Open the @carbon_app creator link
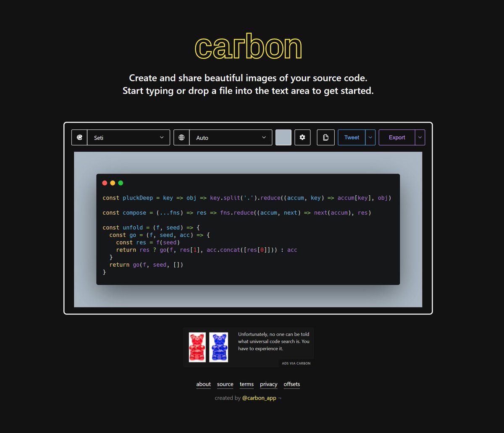The width and height of the screenshot is (504, 433). 259,398
